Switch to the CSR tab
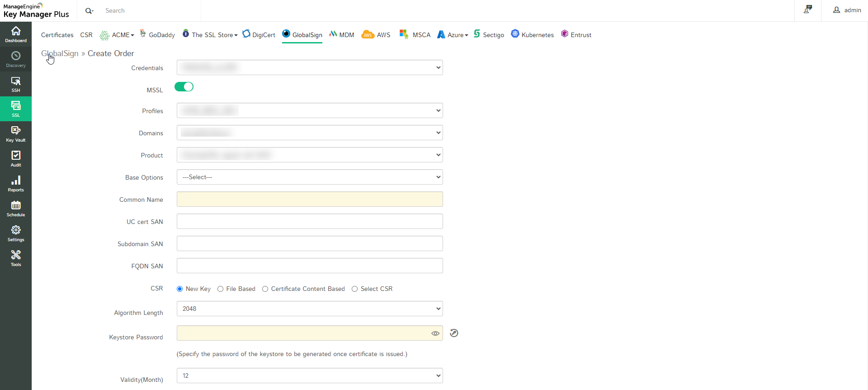Screen dimensions: 868x390 tap(86, 35)
